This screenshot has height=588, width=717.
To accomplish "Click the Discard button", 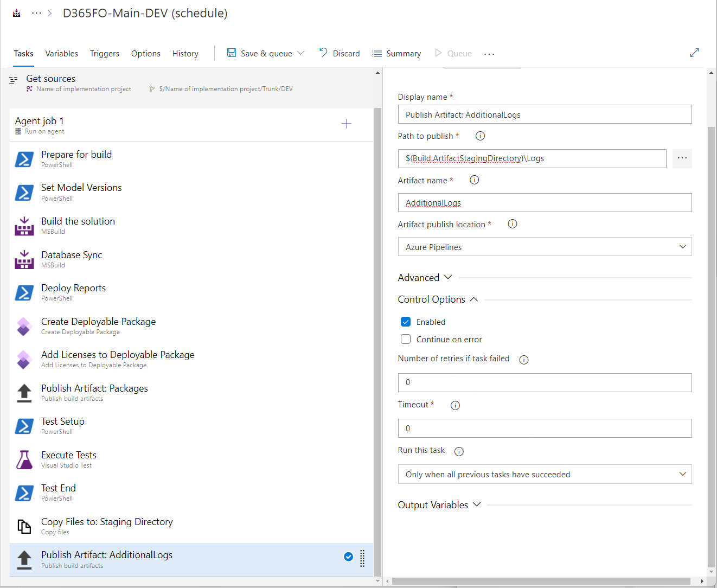I will point(339,53).
